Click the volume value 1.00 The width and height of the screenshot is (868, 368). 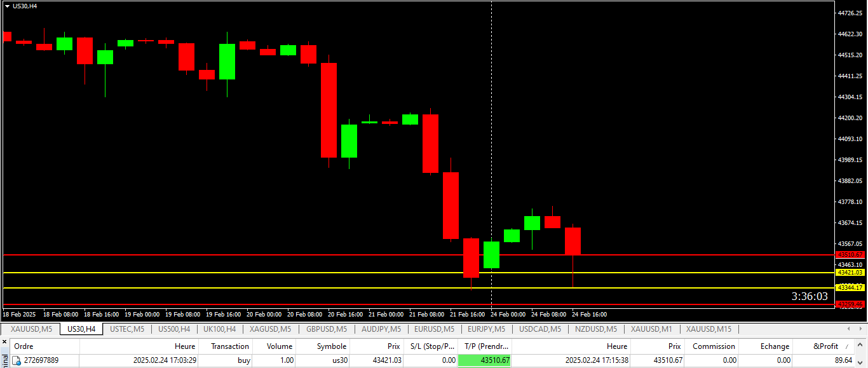(286, 360)
